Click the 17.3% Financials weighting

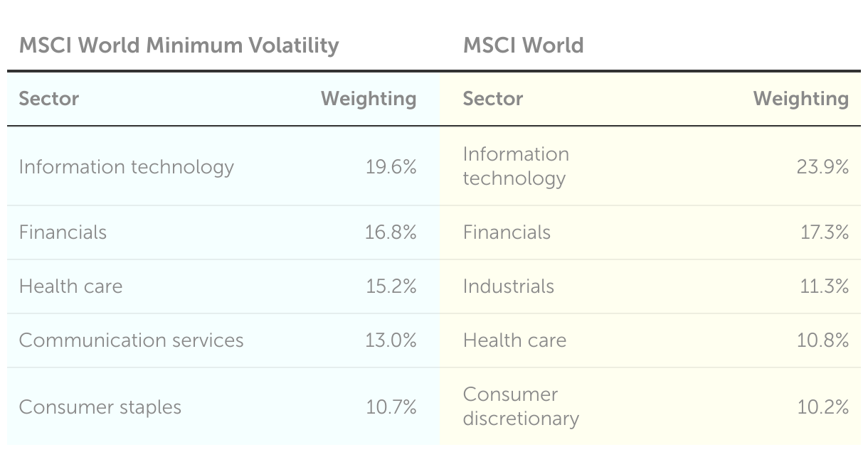pyautogui.click(x=825, y=232)
